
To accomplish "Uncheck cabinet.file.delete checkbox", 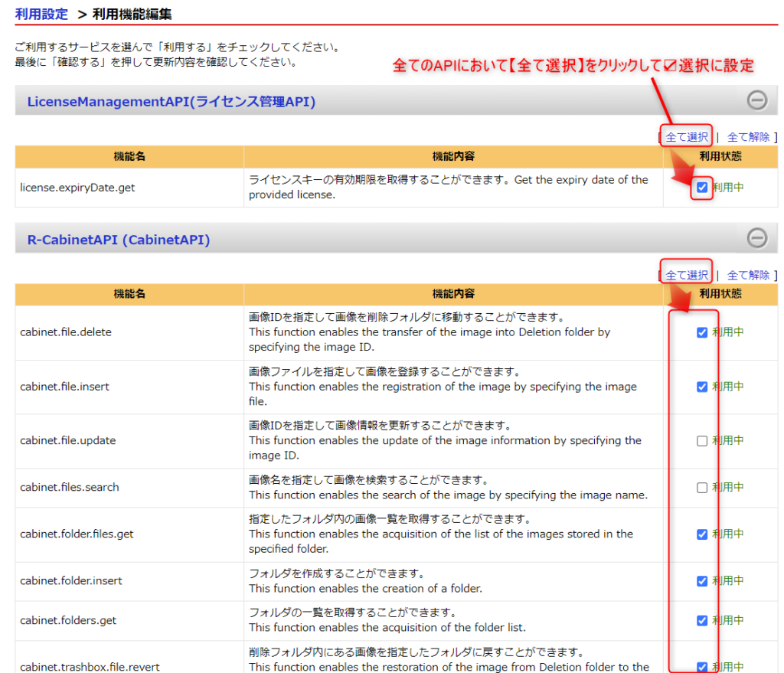I will [702, 332].
